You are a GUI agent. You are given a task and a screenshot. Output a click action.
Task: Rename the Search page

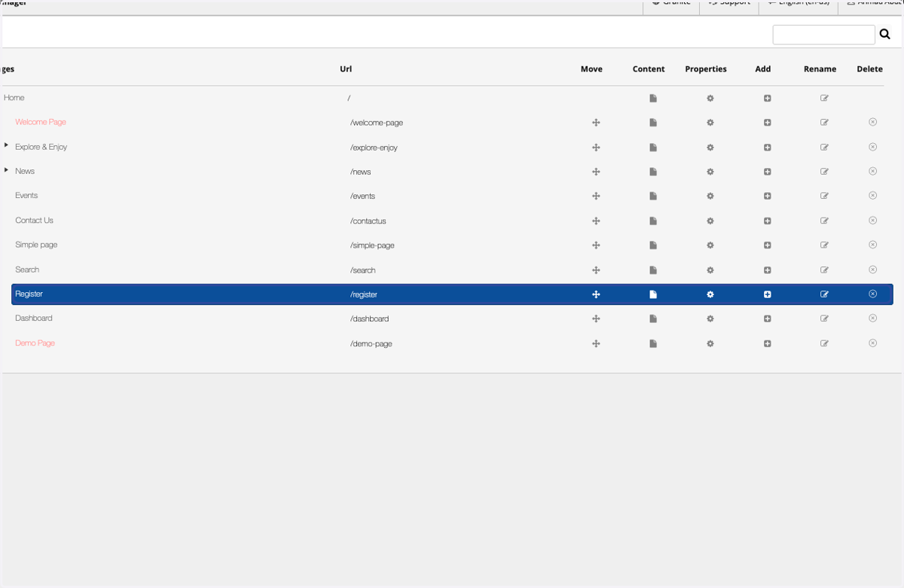pyautogui.click(x=824, y=270)
